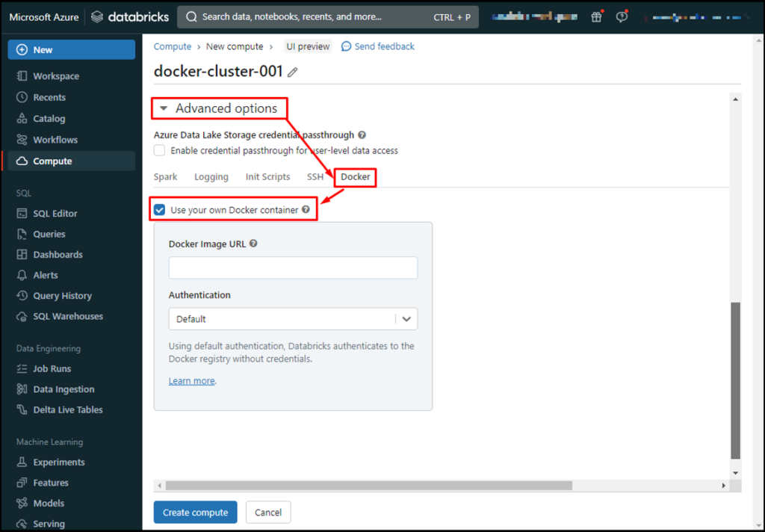The image size is (765, 532).
Task: Open the Workspace menu item
Action: [x=72, y=76]
